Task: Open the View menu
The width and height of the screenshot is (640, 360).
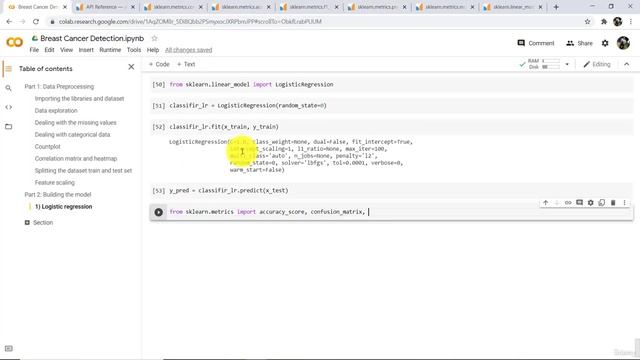Action: click(x=67, y=50)
